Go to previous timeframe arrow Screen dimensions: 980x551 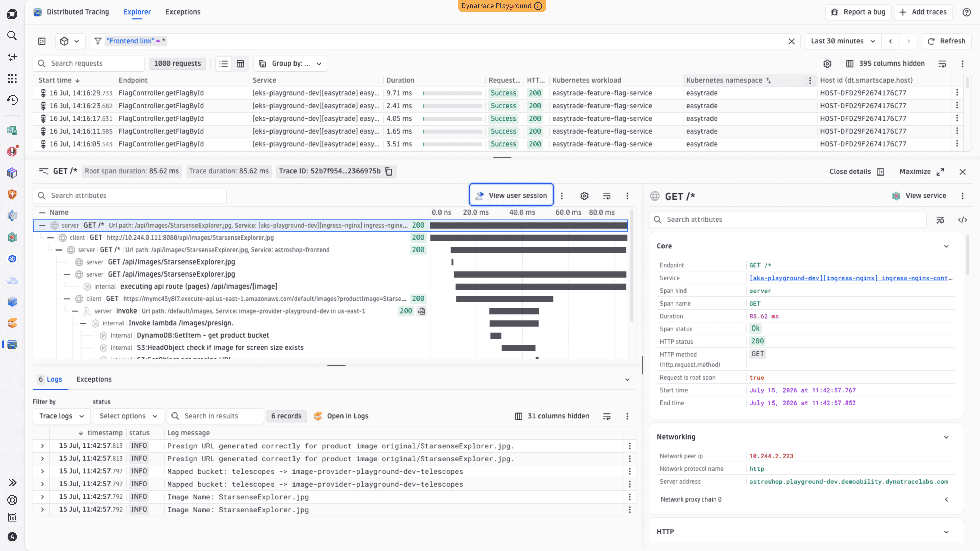coord(890,41)
